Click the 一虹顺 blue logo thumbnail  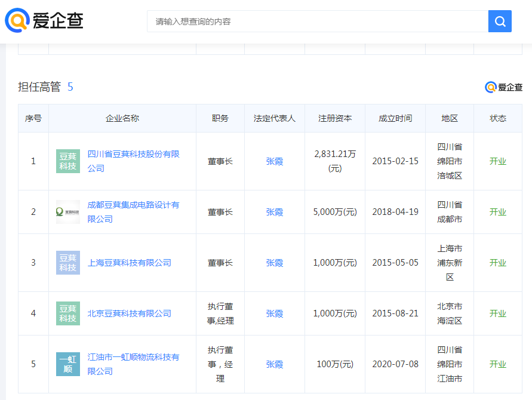(68, 364)
